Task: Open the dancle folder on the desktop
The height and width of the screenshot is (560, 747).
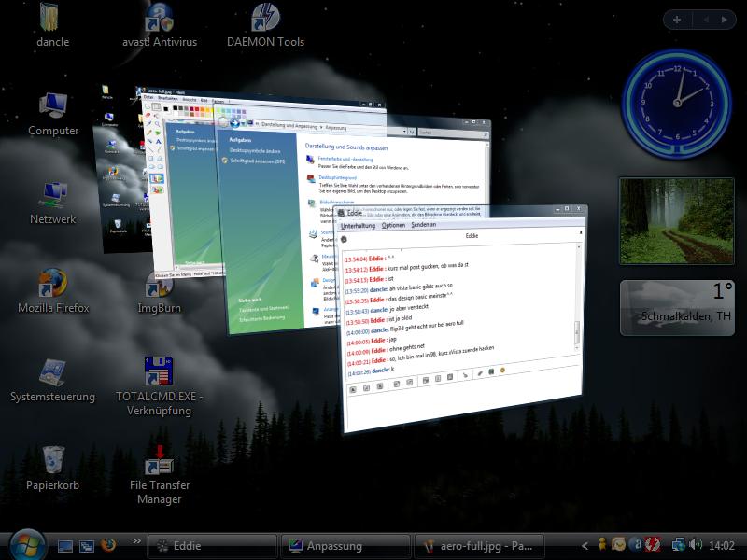Action: click(x=52, y=19)
